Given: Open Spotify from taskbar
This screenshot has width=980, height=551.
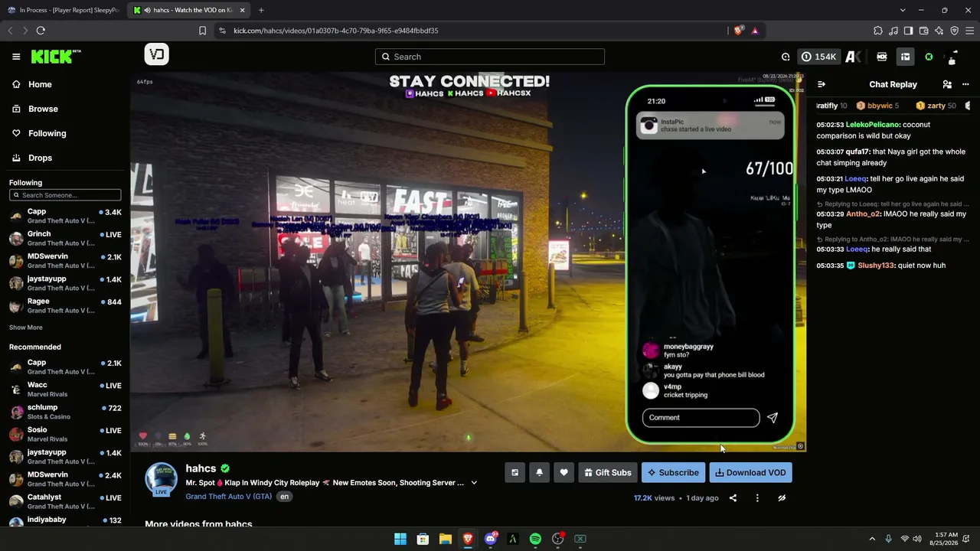Looking at the screenshot, I should [535, 539].
